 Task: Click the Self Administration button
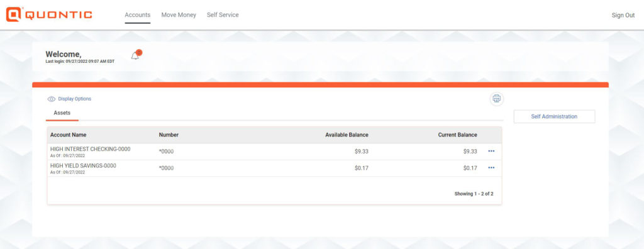coord(554,116)
